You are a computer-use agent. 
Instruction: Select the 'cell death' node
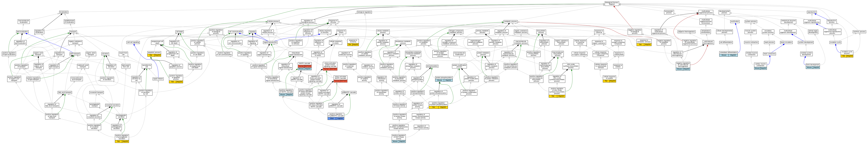pos(180,32)
